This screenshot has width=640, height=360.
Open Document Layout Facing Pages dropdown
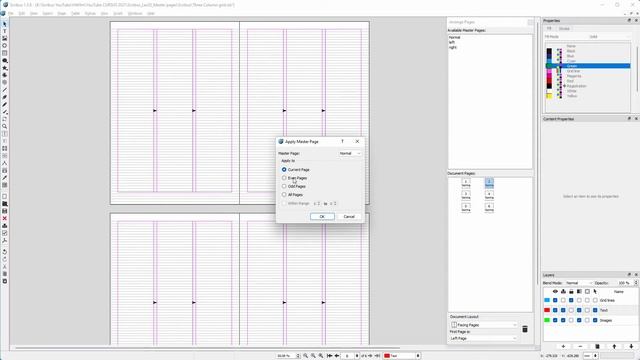click(484, 325)
